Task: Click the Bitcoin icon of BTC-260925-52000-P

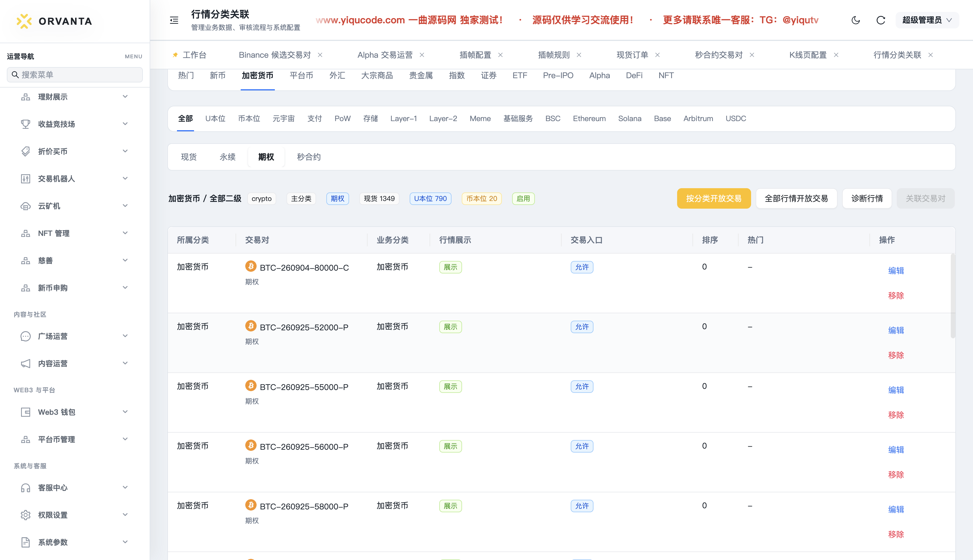Action: coord(251,326)
